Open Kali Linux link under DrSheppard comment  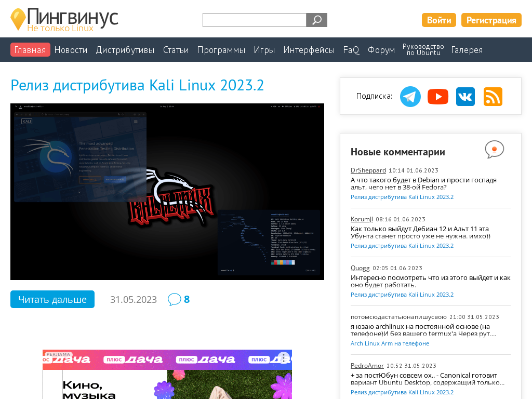(x=402, y=197)
